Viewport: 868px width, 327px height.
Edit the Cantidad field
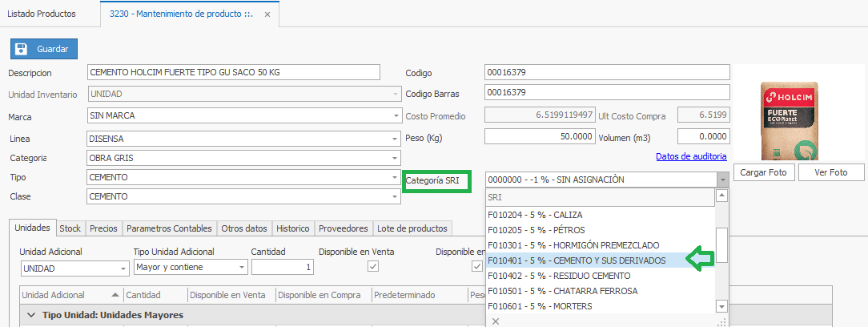(x=283, y=267)
